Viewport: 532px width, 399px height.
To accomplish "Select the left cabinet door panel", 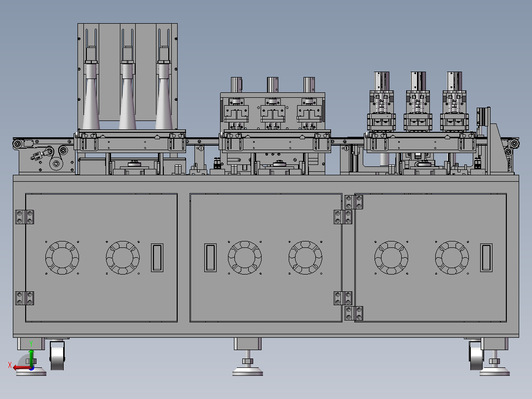I will pos(102,258).
